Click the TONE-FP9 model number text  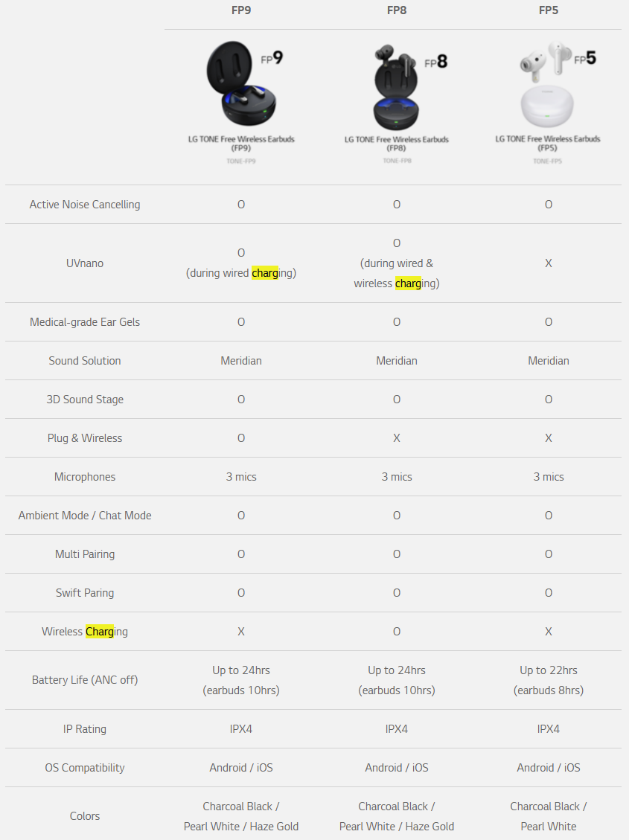click(241, 161)
